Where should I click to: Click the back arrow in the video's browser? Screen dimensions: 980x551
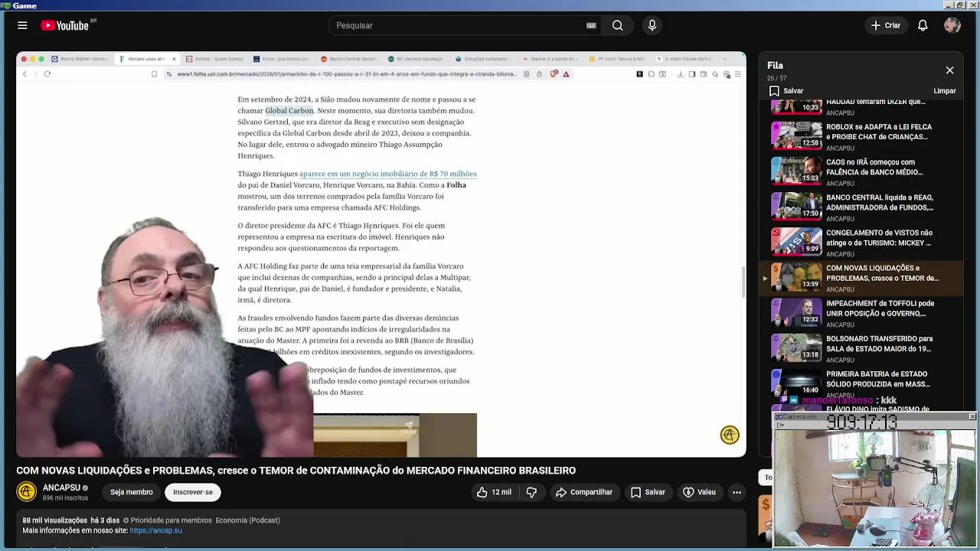click(x=24, y=74)
